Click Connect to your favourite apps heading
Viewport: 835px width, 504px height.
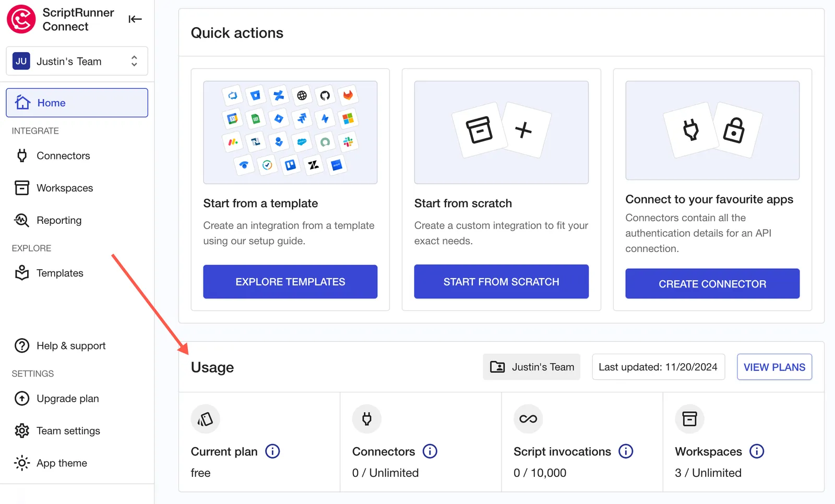tap(709, 199)
